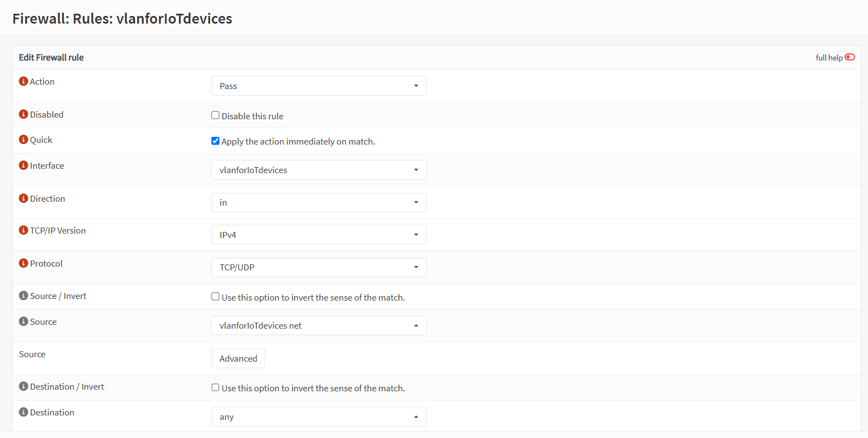The image size is (868, 438).
Task: Open the Direction dropdown showing in
Action: 319,202
